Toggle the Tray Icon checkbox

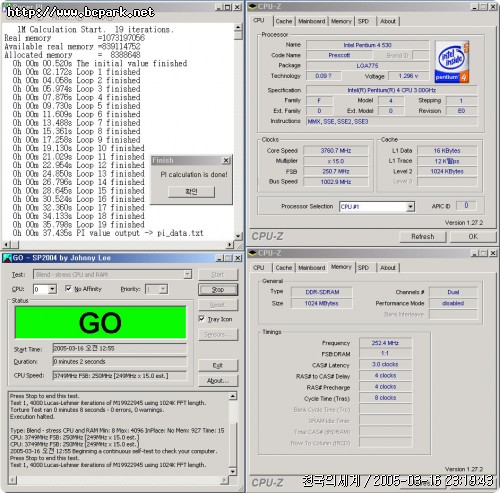point(202,319)
